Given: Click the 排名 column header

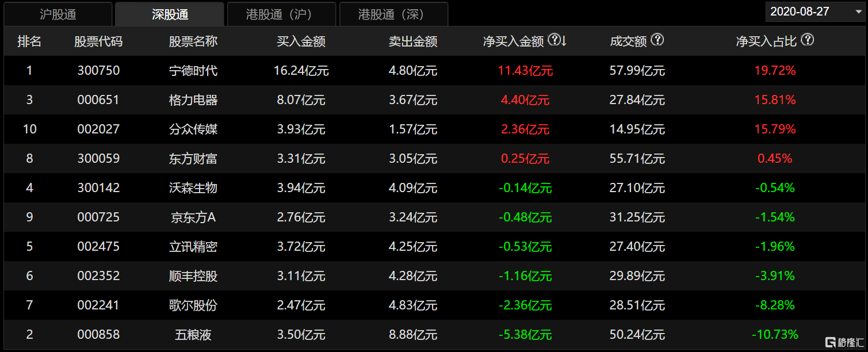Looking at the screenshot, I should [29, 41].
